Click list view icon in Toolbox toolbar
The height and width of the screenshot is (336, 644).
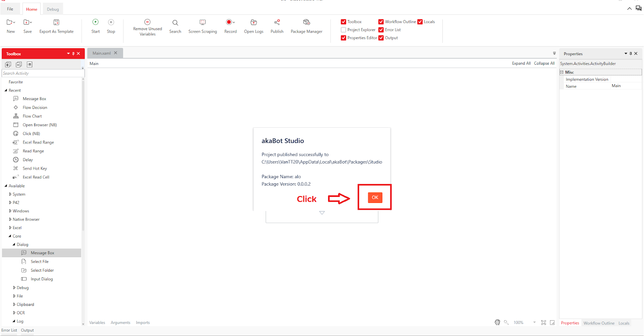click(29, 64)
